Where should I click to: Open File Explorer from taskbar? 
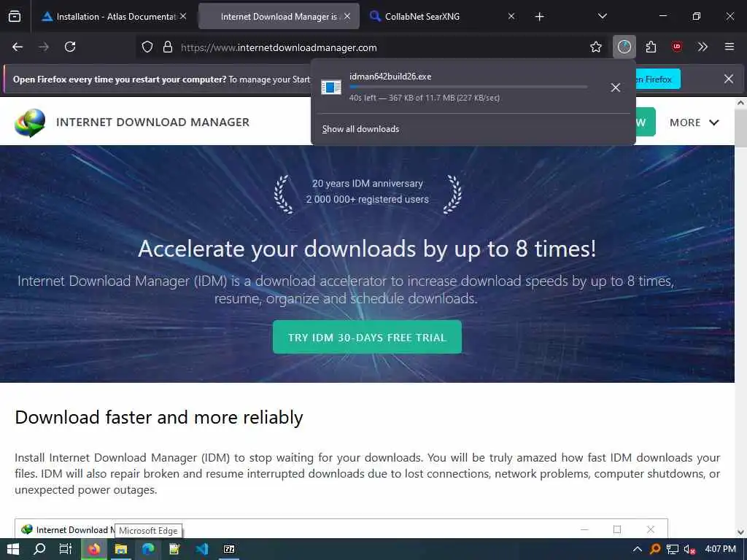click(x=121, y=549)
